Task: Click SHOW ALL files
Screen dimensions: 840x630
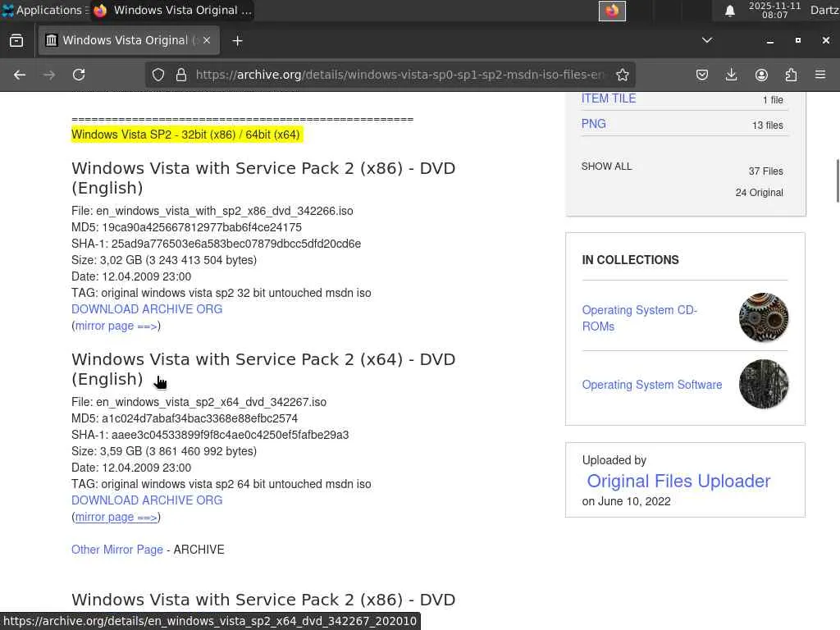Action: pos(606,167)
